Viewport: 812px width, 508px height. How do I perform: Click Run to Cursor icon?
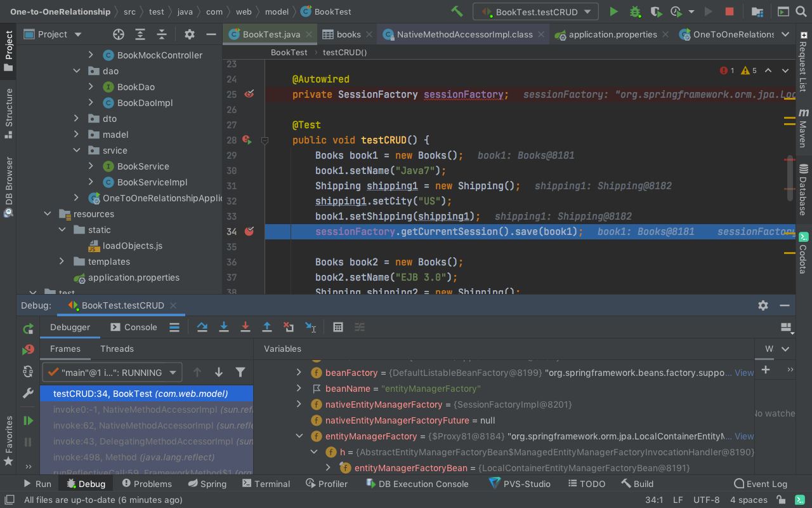(x=310, y=327)
